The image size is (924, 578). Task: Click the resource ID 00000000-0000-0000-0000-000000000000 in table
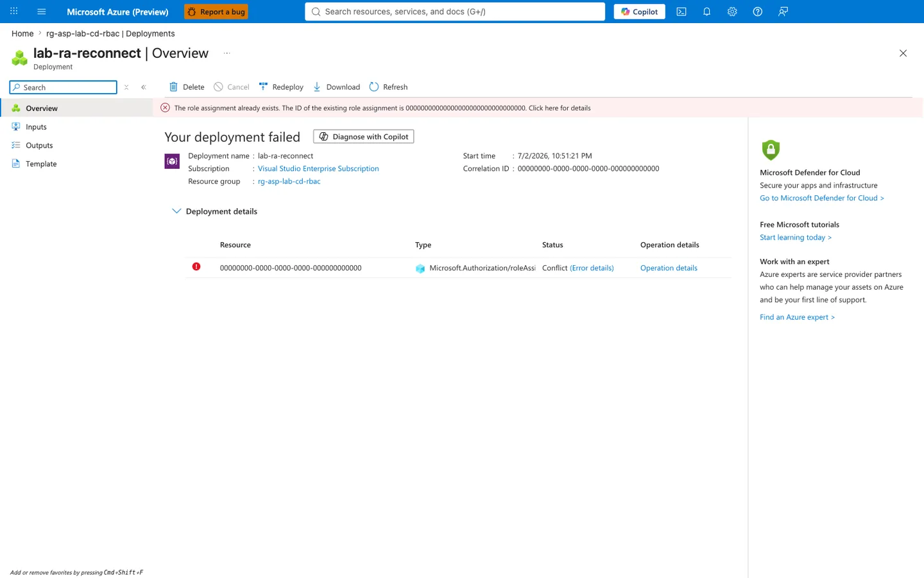point(291,268)
